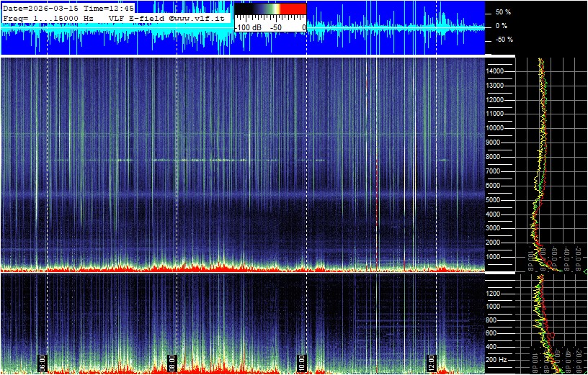Select the 12:00 time marker
588x375 pixels.
tap(431, 361)
